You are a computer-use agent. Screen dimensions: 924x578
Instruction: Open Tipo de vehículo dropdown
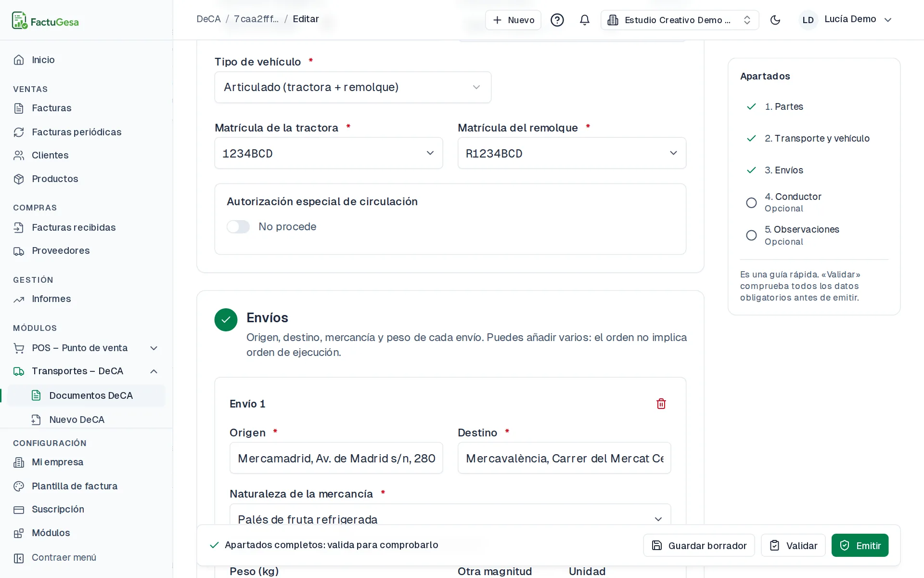[x=353, y=87]
